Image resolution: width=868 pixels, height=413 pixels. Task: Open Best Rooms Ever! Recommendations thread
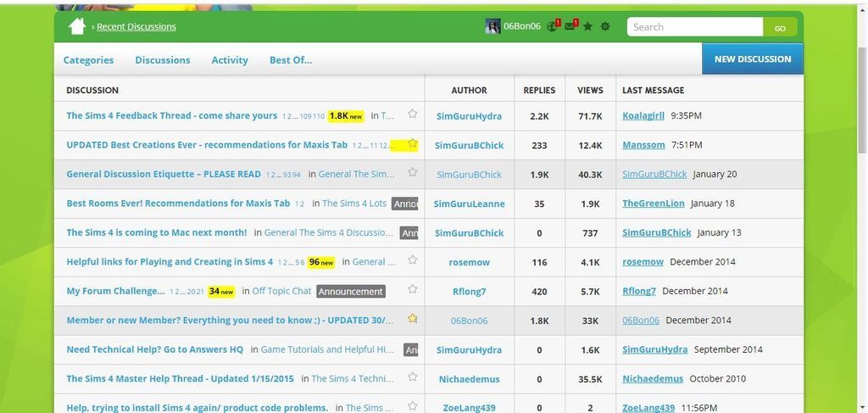178,204
